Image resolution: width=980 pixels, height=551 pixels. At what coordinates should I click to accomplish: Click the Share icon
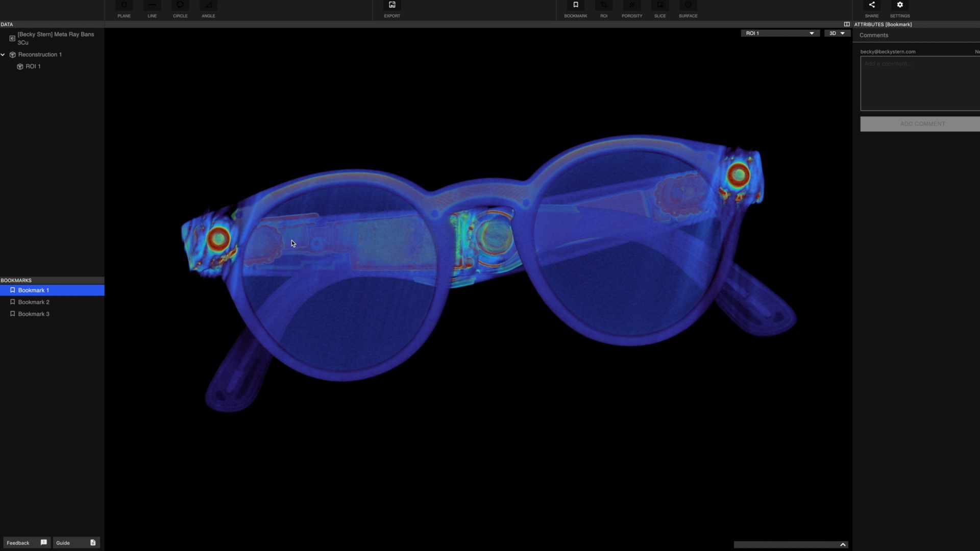pos(872,6)
